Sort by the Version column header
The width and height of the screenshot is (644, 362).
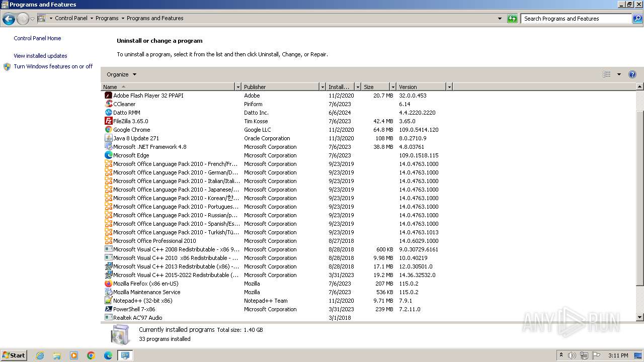(422, 87)
